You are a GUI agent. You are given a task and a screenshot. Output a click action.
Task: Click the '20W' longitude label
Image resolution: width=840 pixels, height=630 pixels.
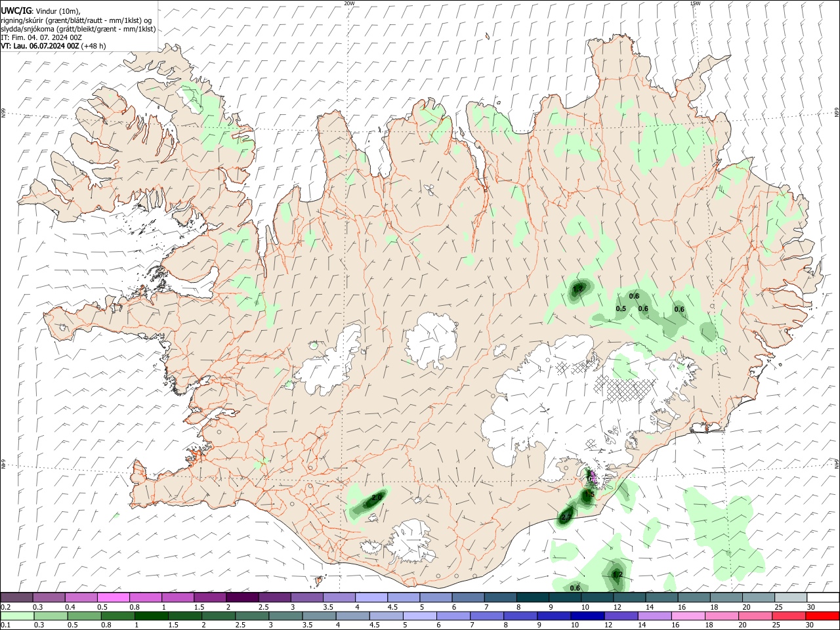(x=349, y=3)
